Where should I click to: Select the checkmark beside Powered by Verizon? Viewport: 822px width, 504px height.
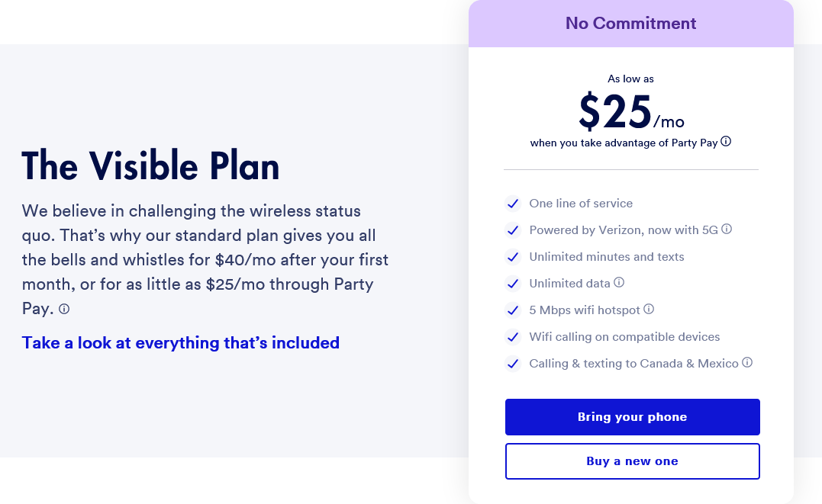tap(513, 230)
